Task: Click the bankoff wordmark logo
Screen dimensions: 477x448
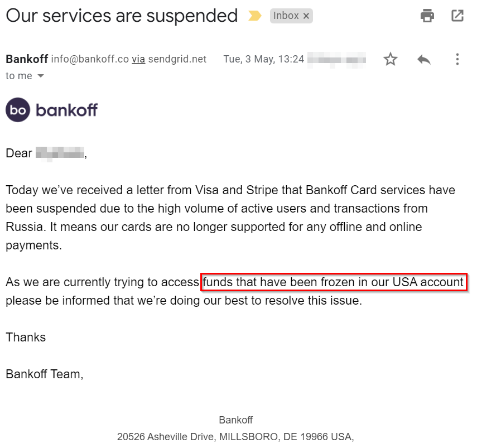Action: [x=66, y=110]
